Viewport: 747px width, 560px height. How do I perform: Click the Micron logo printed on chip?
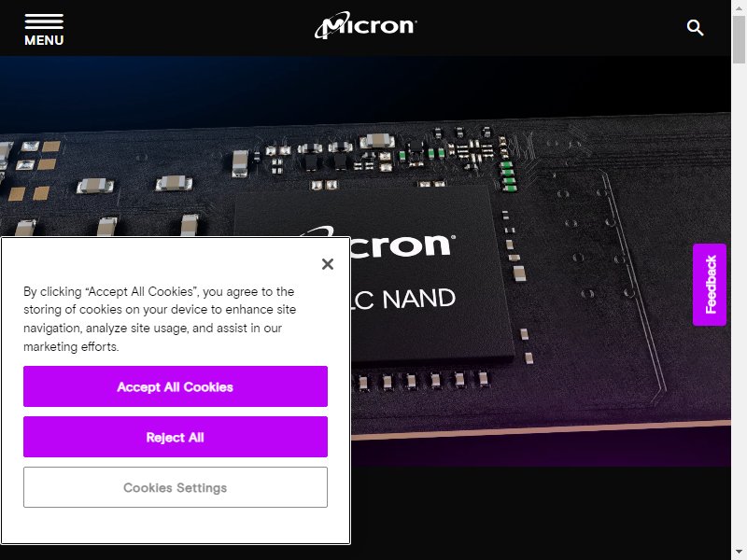401,245
